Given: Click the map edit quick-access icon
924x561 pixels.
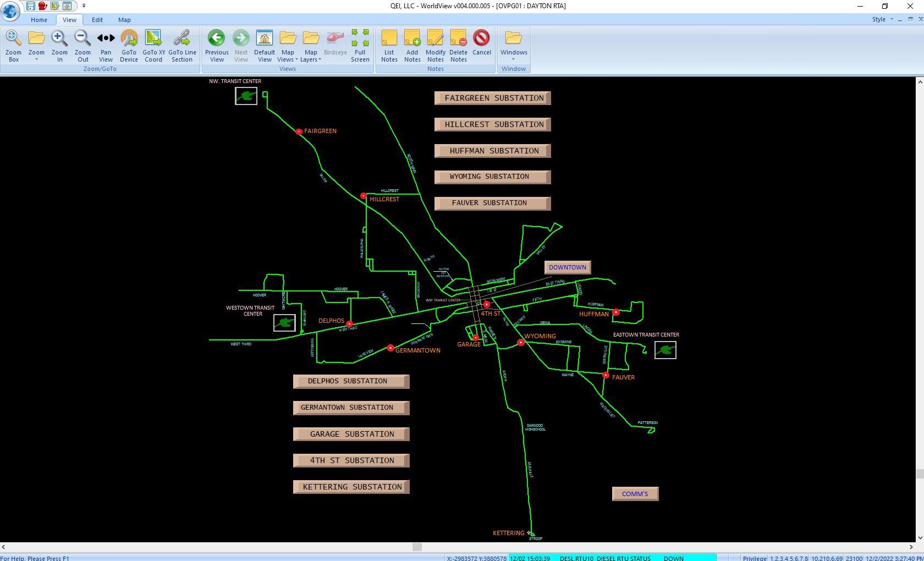Looking at the screenshot, I should (54, 6).
